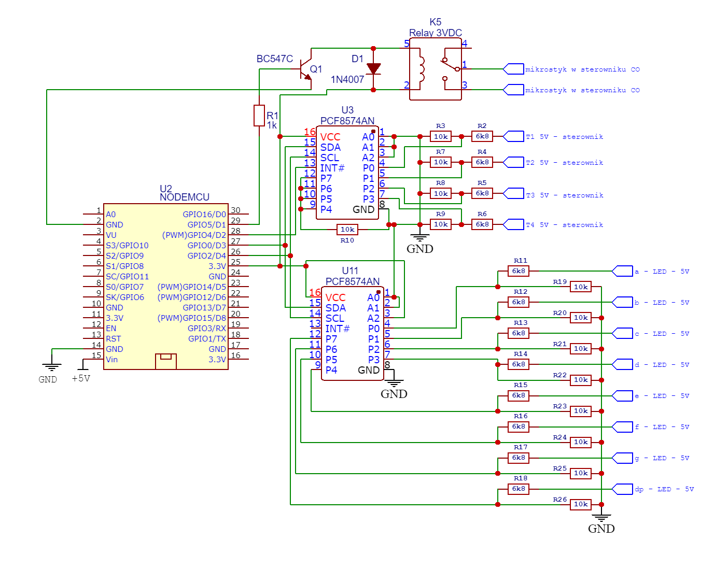Screen dimensions: 728x569
Task: Select the BC547C transistor symbol Q1
Action: point(306,70)
